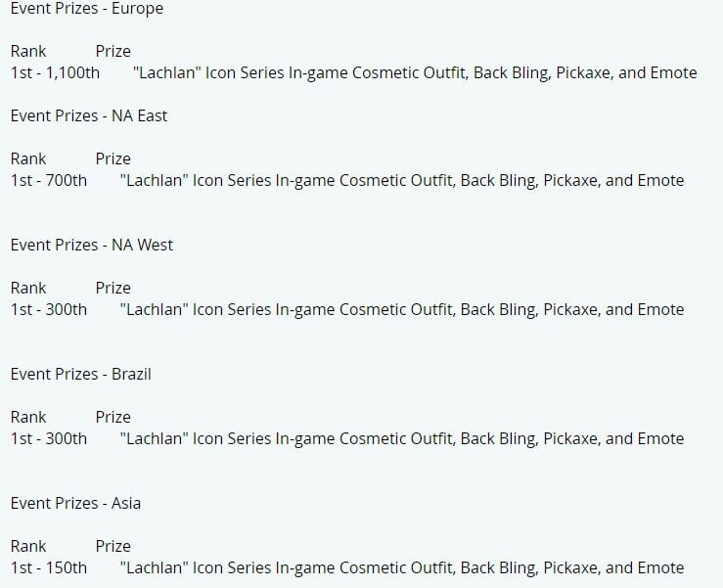Click the Rank column header under Asia

(28, 546)
